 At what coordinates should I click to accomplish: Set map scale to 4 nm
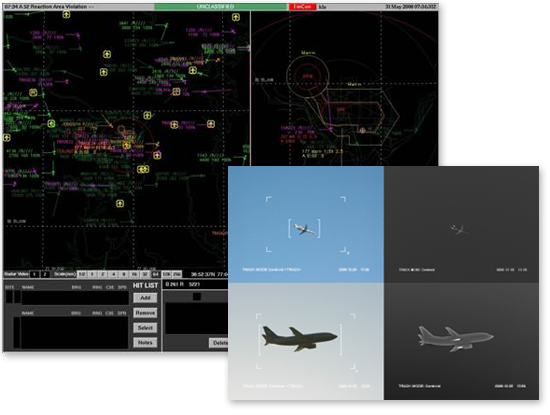point(113,274)
